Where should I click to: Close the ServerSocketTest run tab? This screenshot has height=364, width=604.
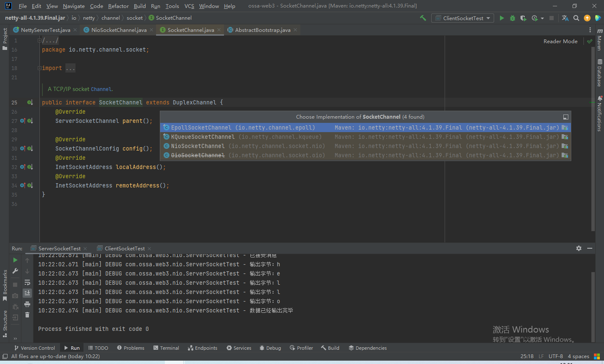point(85,249)
